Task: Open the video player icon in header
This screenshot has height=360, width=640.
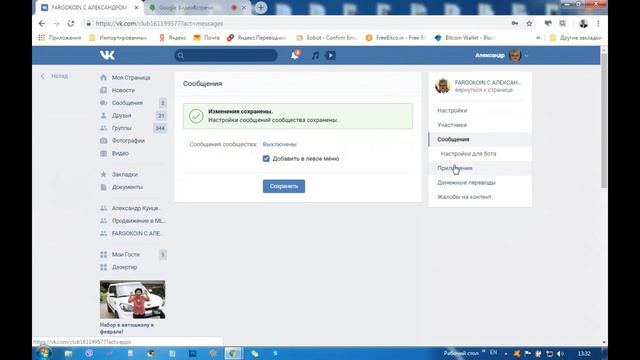Action: tap(331, 55)
